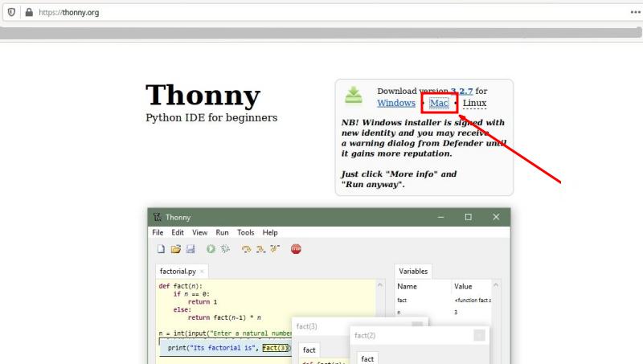This screenshot has height=364, width=643.
Task: Click the green download arrow icon
Action: click(354, 96)
